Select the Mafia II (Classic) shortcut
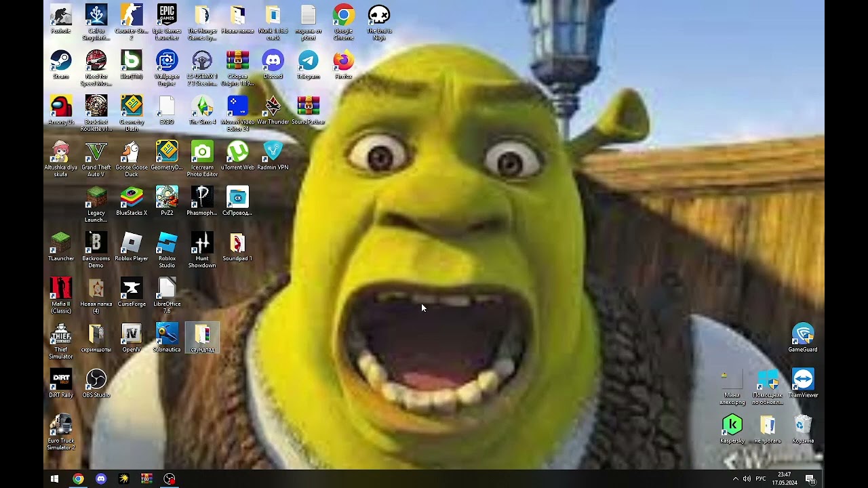Screen dimensions: 868x488 [61, 296]
